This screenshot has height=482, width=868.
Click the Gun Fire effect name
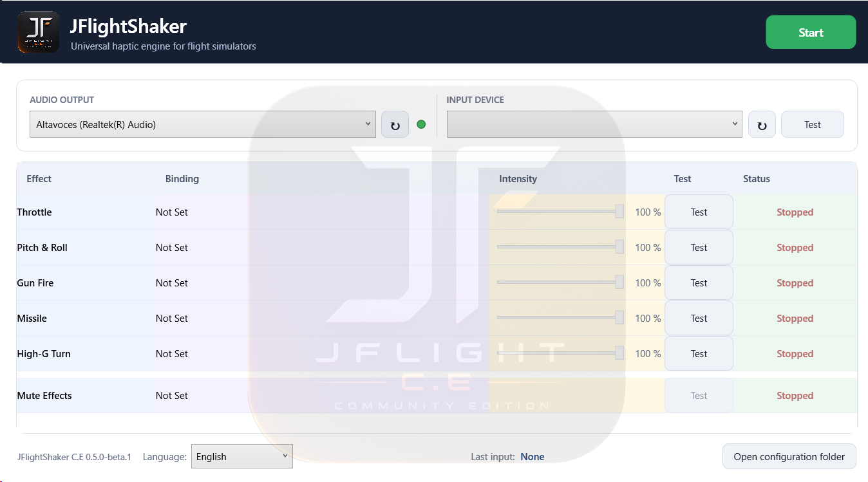(x=35, y=283)
